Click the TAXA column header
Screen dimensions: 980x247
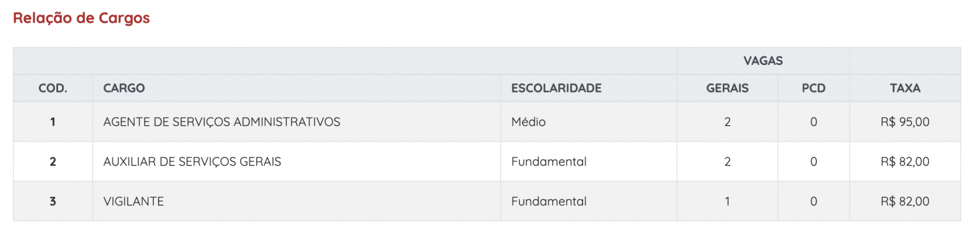(905, 88)
